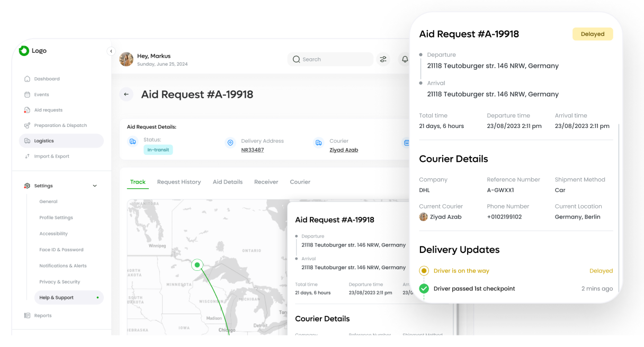Open the Receiver tab
Viewport: 644px width, 347px height.
point(266,182)
